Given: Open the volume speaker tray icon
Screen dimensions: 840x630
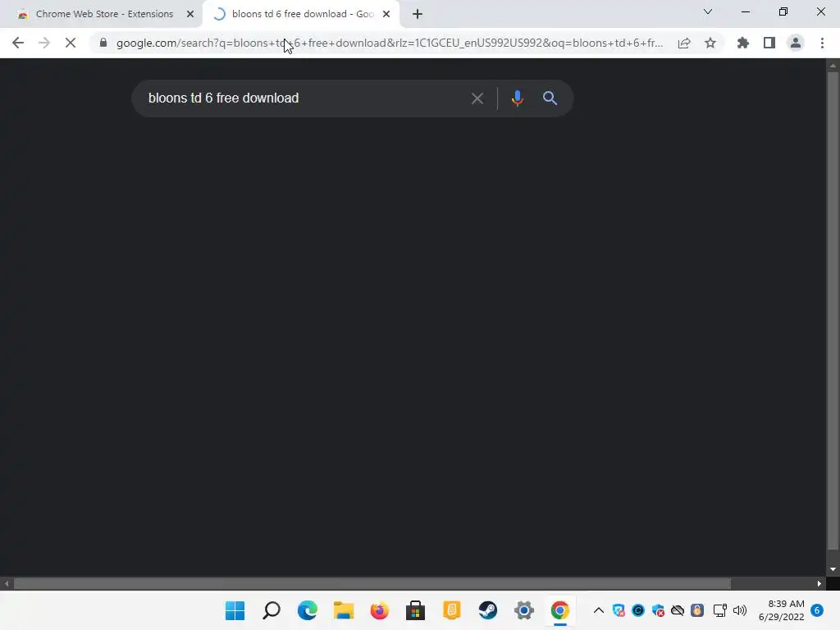Looking at the screenshot, I should [x=740, y=610].
